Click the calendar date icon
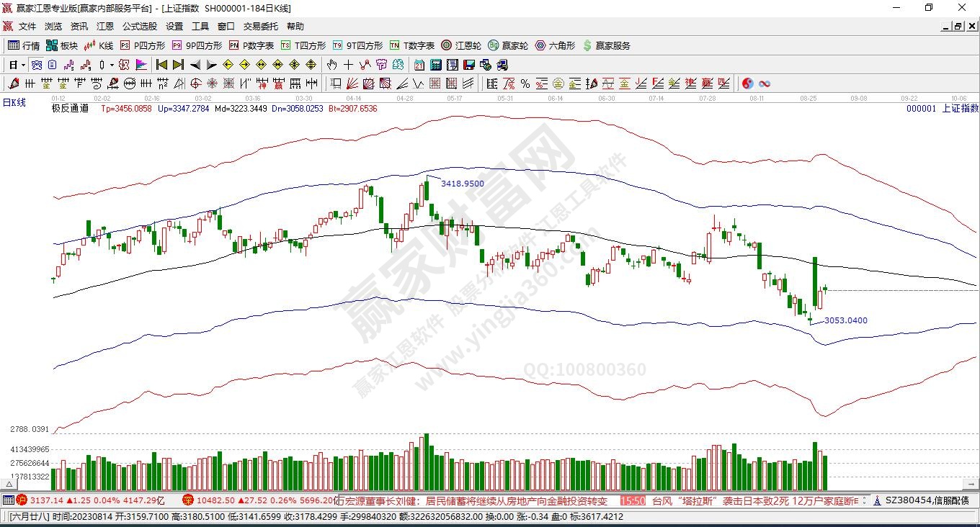This screenshot has height=527, width=980. click(419, 65)
